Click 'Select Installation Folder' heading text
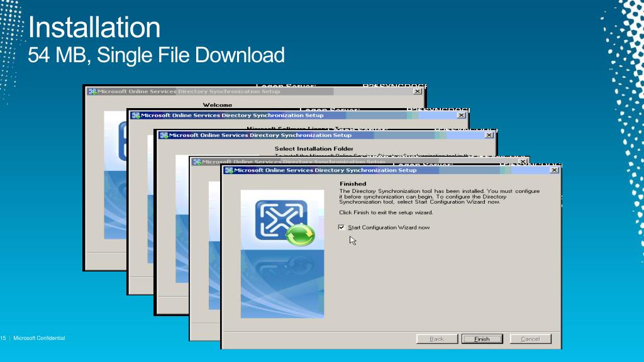Viewport: 644px width, 362px height. [x=314, y=148]
